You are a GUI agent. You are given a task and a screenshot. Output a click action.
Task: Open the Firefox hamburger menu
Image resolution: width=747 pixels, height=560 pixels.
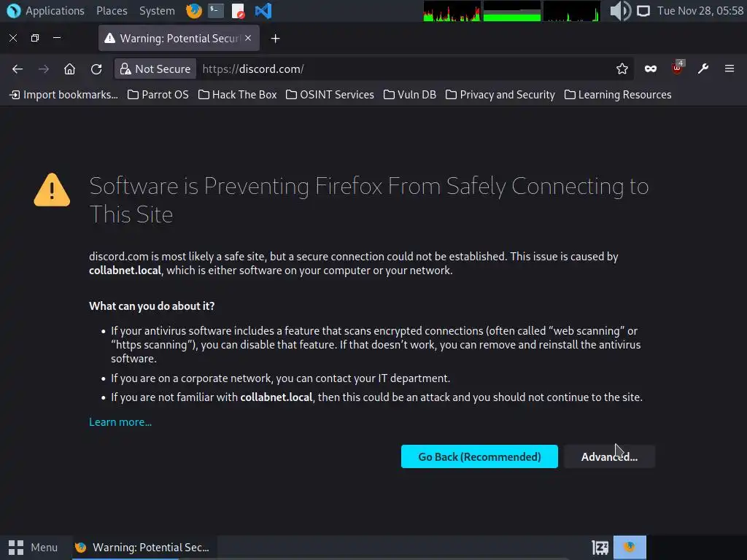click(729, 69)
